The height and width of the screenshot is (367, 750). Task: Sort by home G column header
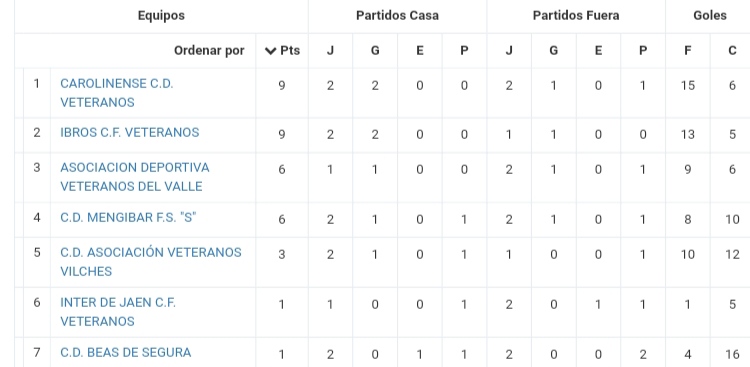click(x=375, y=51)
